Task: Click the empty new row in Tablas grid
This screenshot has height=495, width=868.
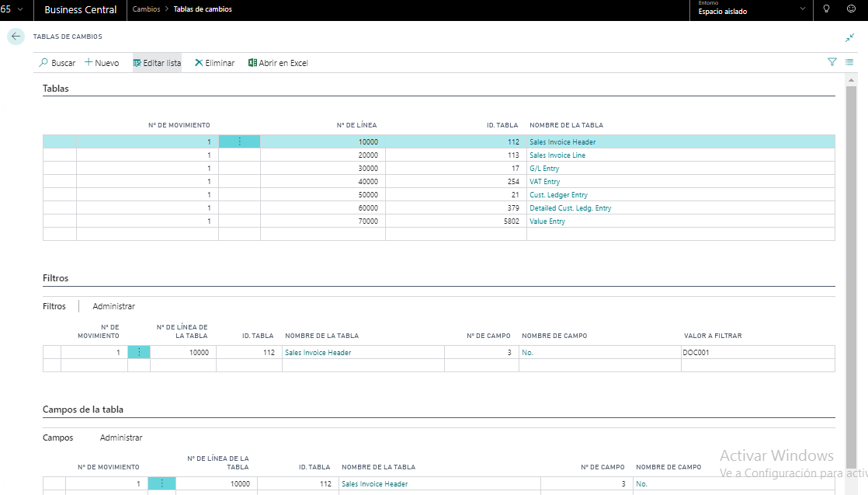Action: (439, 235)
